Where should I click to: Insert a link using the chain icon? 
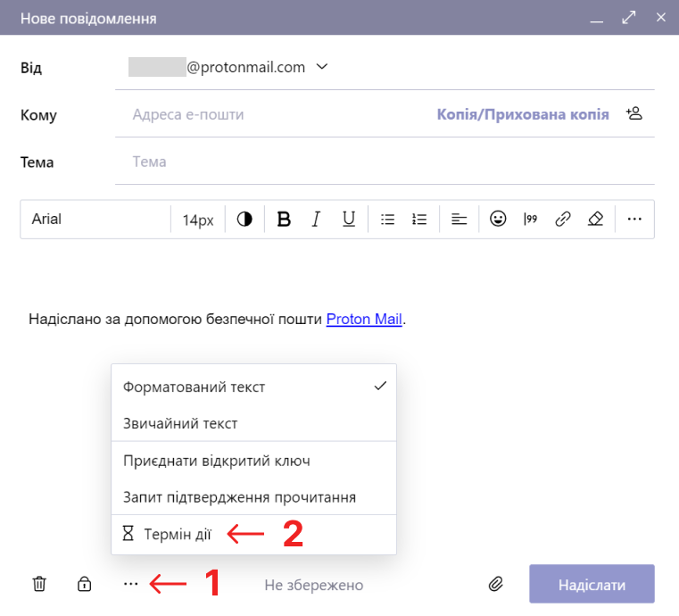coord(563,219)
